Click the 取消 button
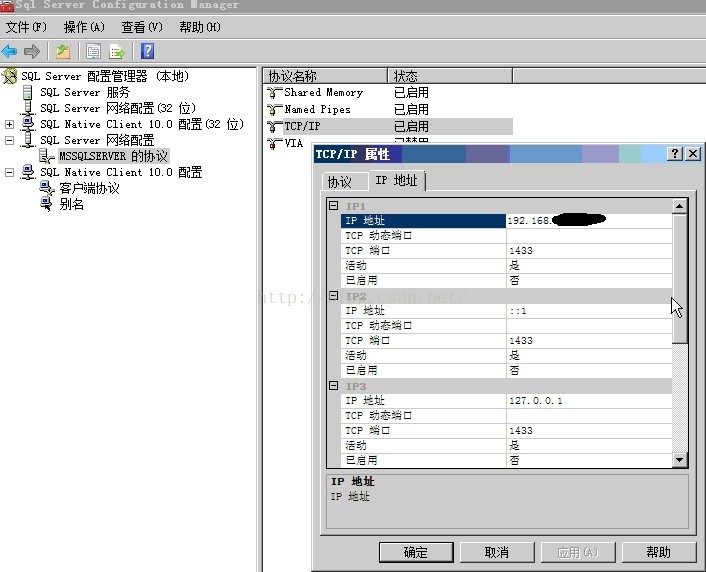 [497, 553]
